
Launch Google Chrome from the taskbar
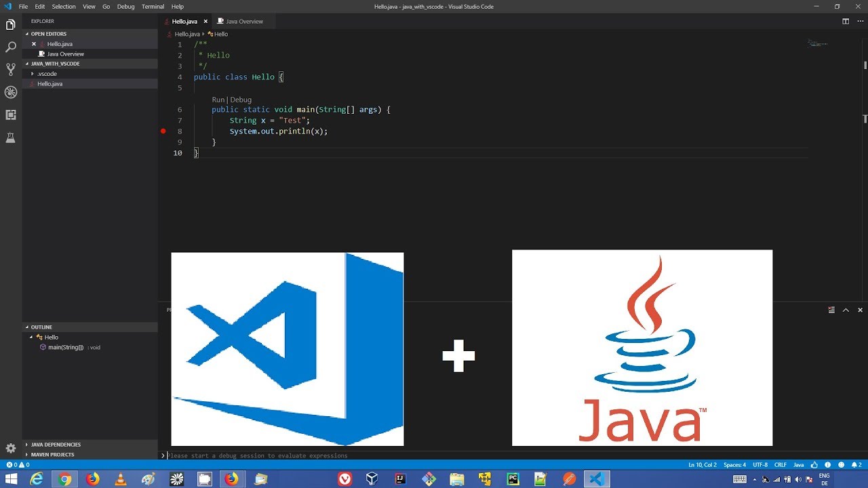(64, 479)
